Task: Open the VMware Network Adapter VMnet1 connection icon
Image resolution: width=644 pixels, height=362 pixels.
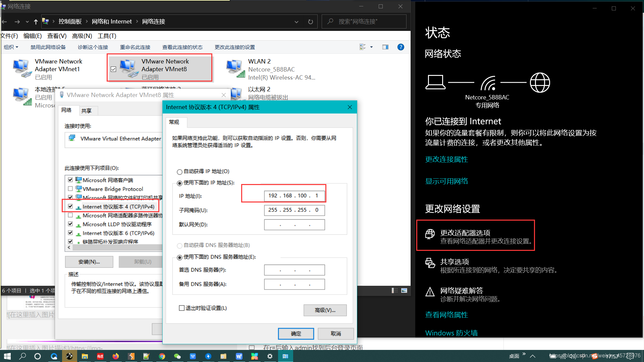Action: [22, 68]
